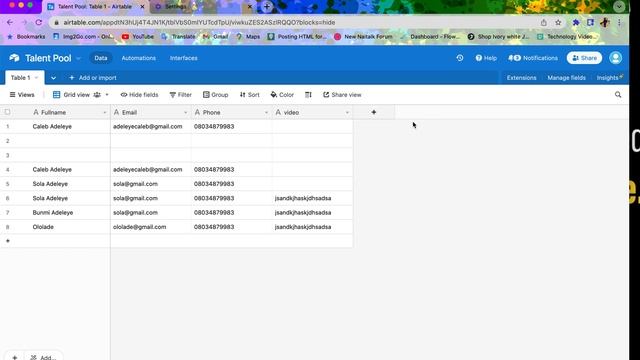Open Maps bookmark
Screen dimensions: 640x360
pos(248,36)
